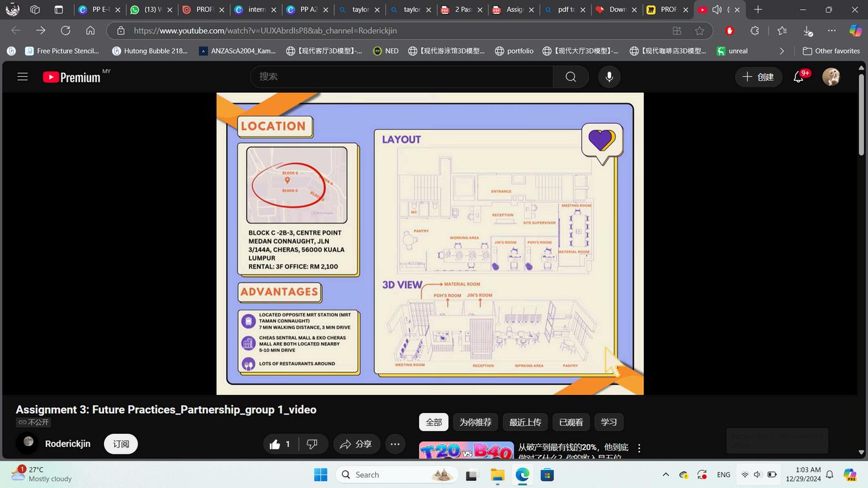This screenshot has width=868, height=488.
Task: Mute the YouTube tab audio
Action: point(717,10)
